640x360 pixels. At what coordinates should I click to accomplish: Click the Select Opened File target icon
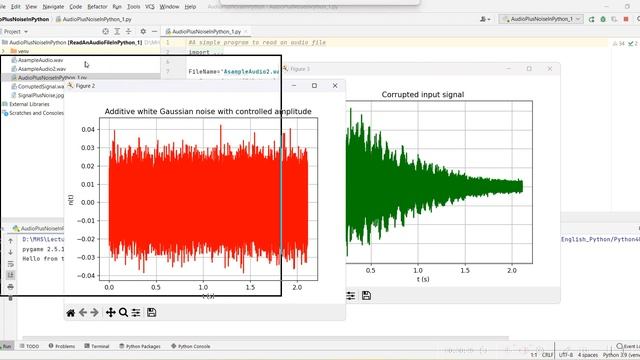click(105, 31)
